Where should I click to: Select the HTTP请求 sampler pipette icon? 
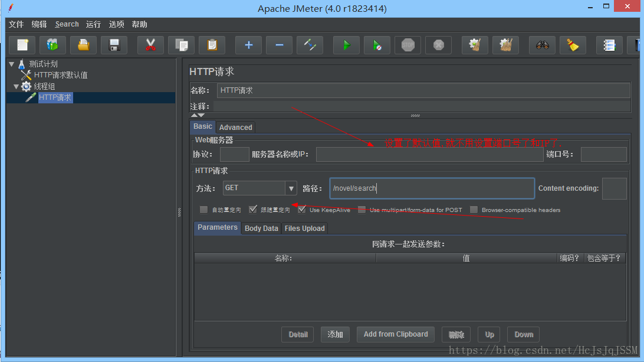(31, 97)
